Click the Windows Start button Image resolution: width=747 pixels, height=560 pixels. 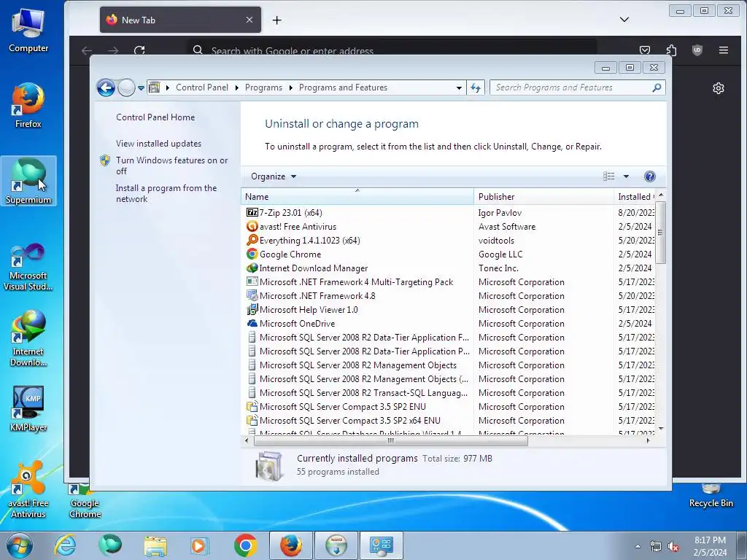point(19,545)
